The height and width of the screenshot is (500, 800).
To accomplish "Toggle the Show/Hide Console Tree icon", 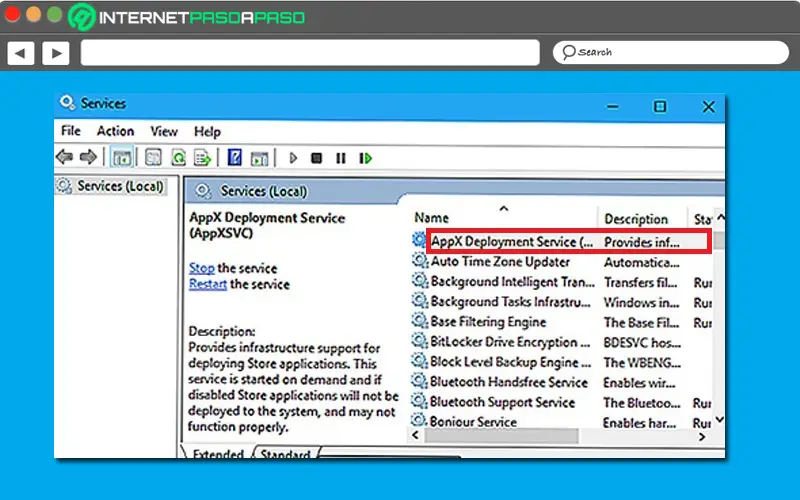I will coord(121,158).
